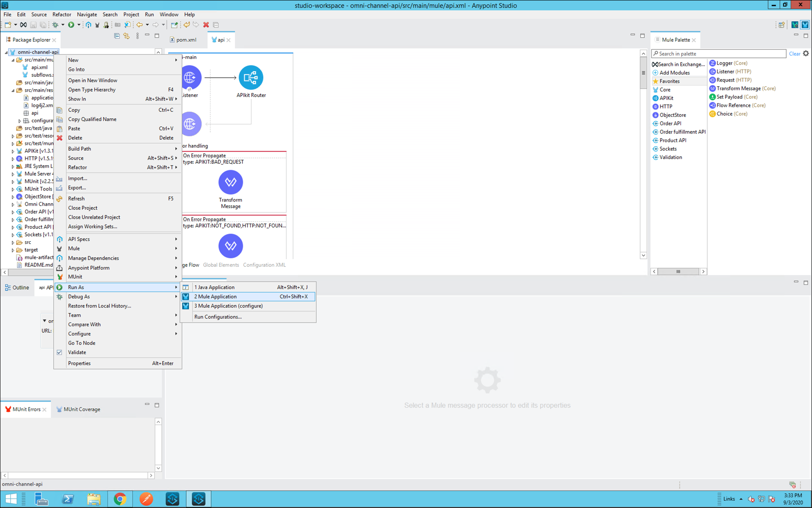
Task: Open the Debug button dropdown arrow
Action: tap(63, 25)
